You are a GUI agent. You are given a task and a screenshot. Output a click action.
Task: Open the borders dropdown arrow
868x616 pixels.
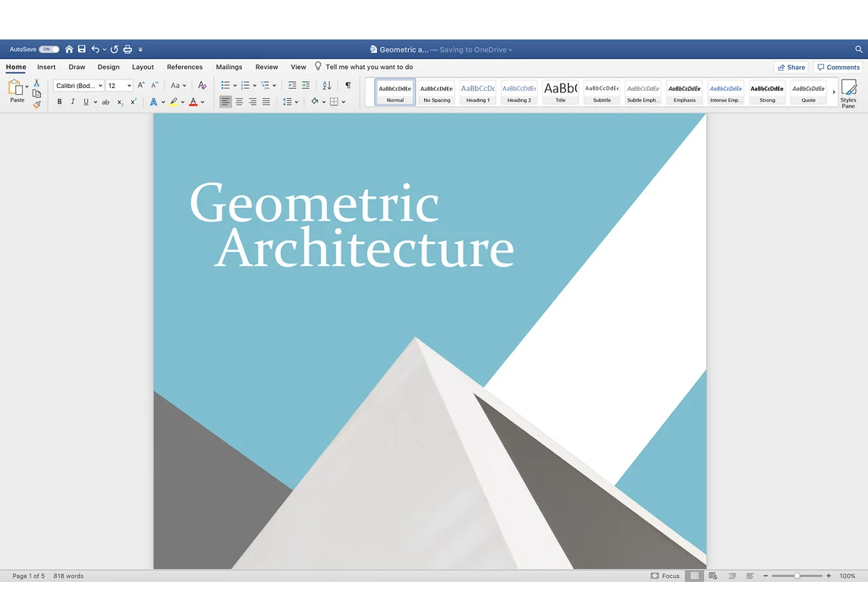pyautogui.click(x=344, y=102)
